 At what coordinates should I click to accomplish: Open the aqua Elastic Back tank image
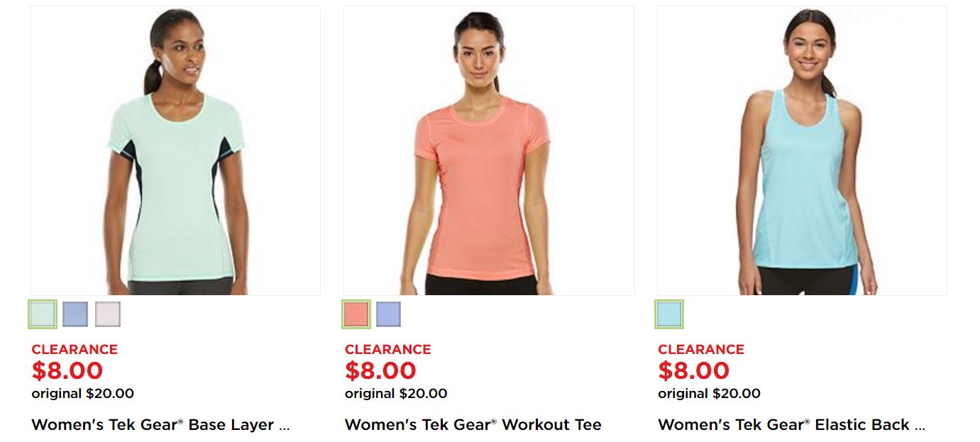802,151
